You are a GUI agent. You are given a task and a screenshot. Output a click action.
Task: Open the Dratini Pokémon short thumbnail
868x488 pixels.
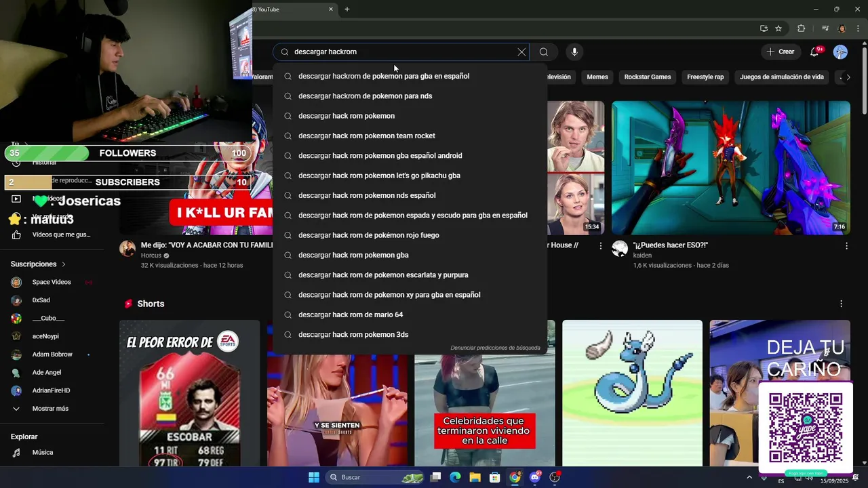(x=632, y=393)
